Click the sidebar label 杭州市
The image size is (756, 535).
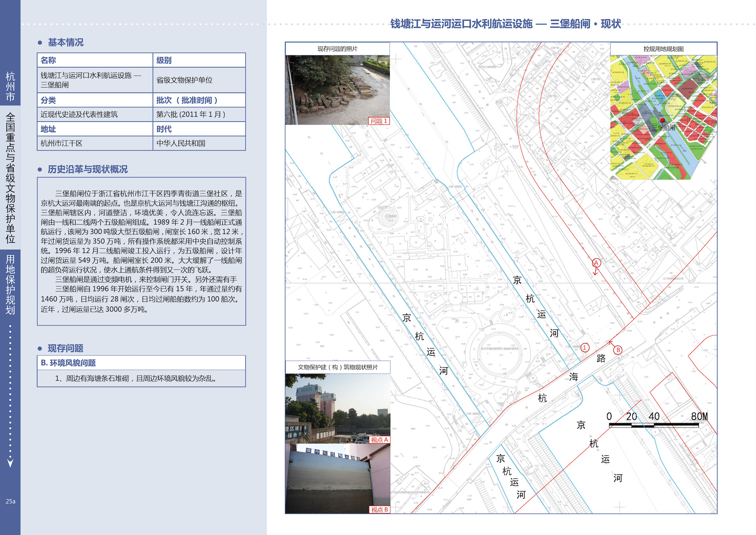point(10,87)
